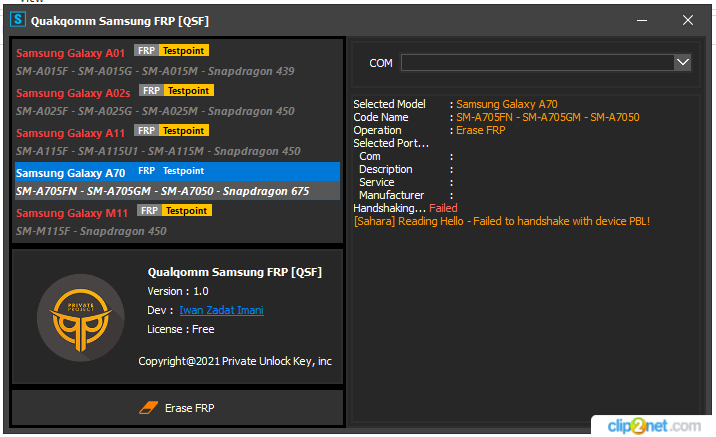
Task: Select Samsung Galaxy A11 in model list
Action: click(x=70, y=133)
